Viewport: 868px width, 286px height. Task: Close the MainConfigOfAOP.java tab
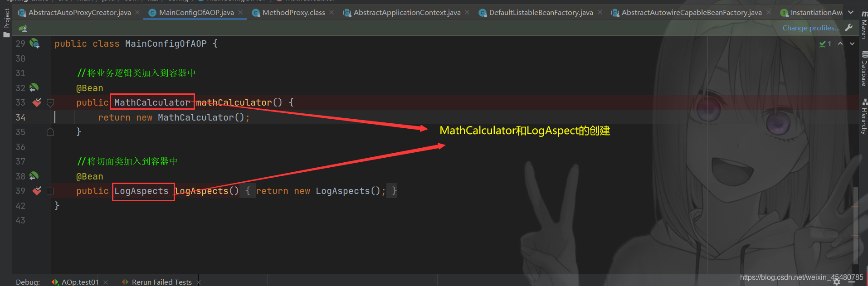pos(240,12)
